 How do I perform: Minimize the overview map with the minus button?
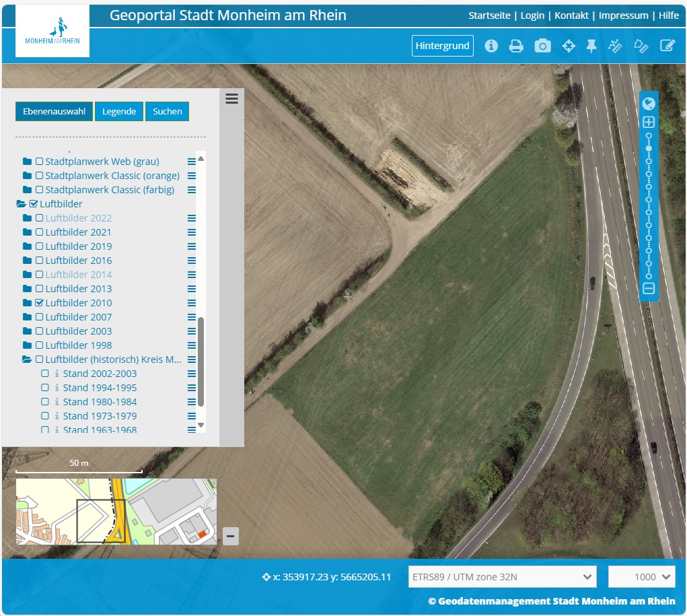[x=231, y=536]
